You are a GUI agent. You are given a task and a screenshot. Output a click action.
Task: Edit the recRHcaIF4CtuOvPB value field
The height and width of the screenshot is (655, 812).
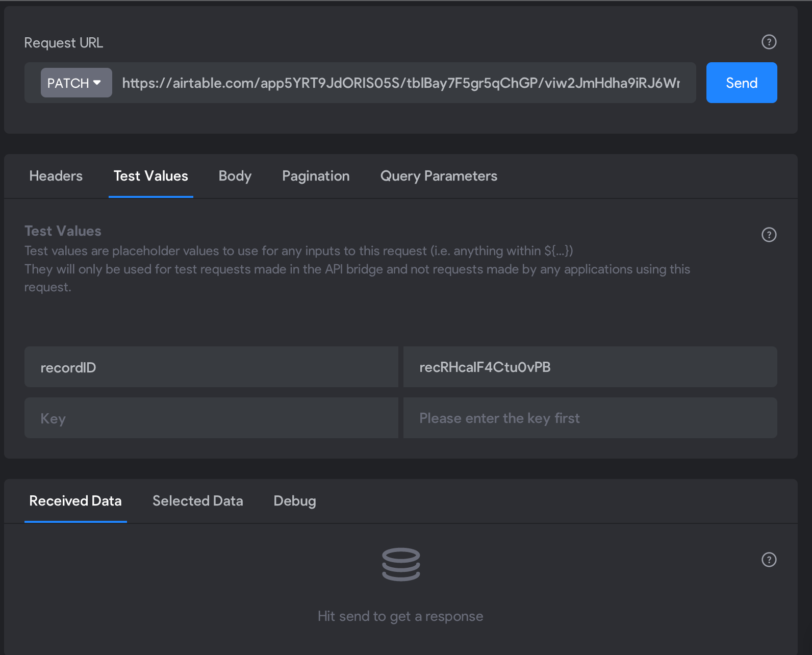coord(590,367)
